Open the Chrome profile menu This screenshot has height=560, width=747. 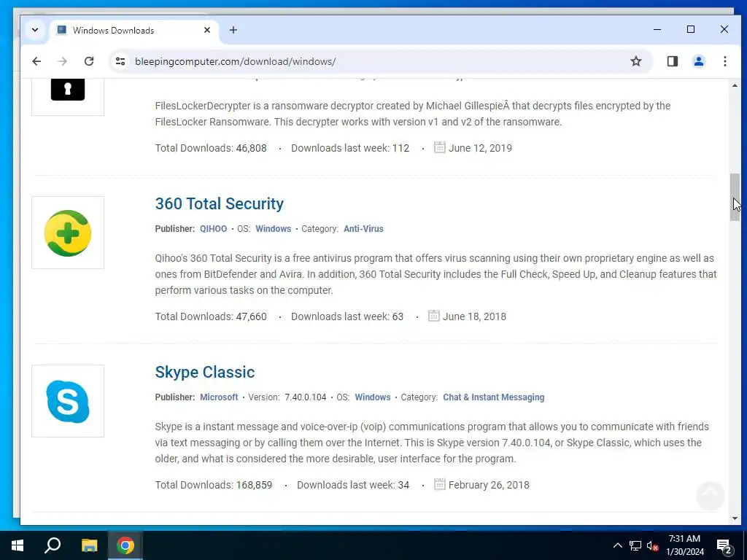click(698, 61)
